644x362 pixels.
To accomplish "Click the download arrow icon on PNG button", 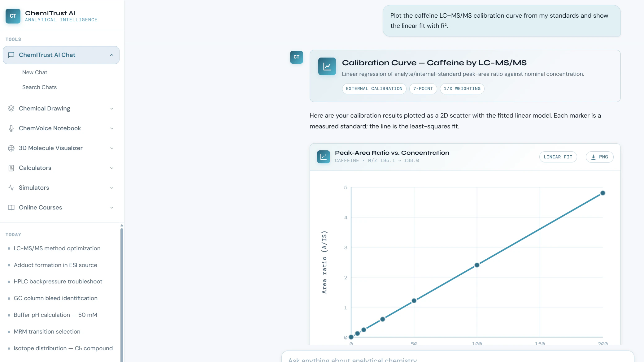I will 593,157.
